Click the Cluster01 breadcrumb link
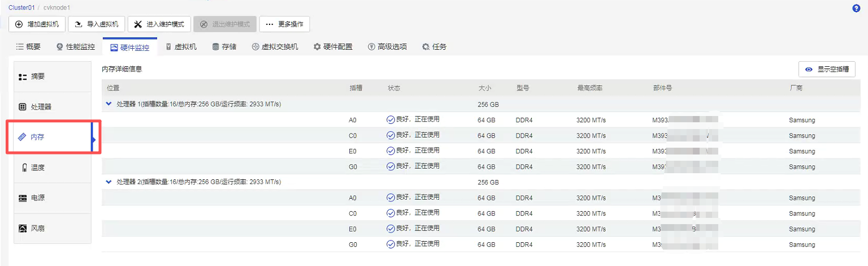 [21, 7]
